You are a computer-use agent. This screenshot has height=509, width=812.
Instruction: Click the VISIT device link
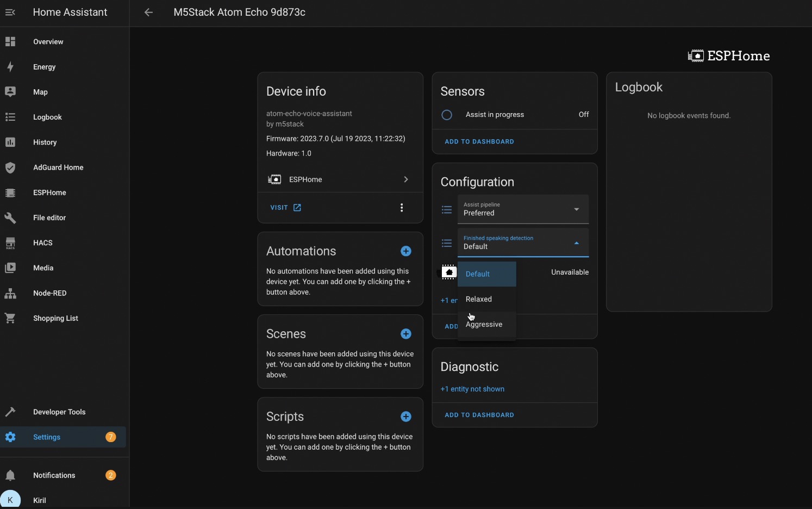click(x=286, y=208)
